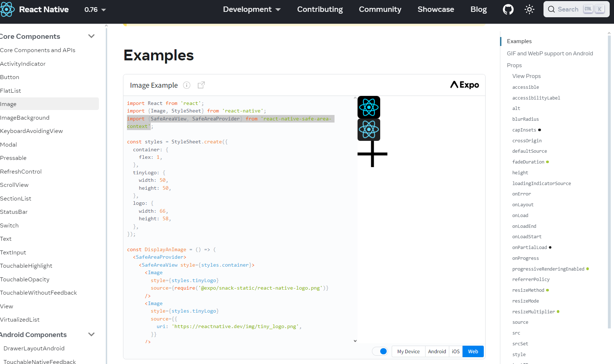Click the code editor scroll-up arrow

[355, 98]
